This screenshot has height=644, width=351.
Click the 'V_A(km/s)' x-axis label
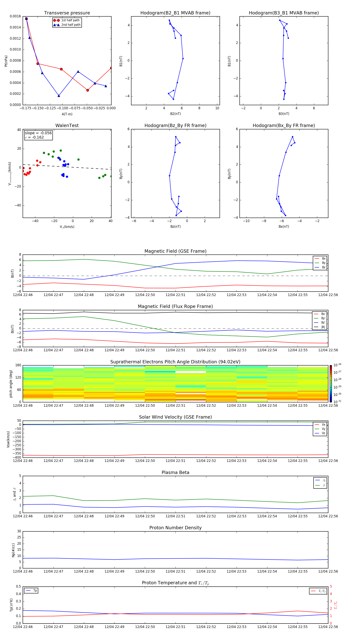(67, 227)
